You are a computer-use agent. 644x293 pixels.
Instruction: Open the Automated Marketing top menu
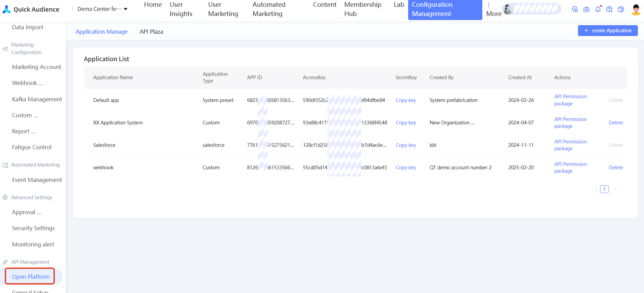(x=269, y=9)
